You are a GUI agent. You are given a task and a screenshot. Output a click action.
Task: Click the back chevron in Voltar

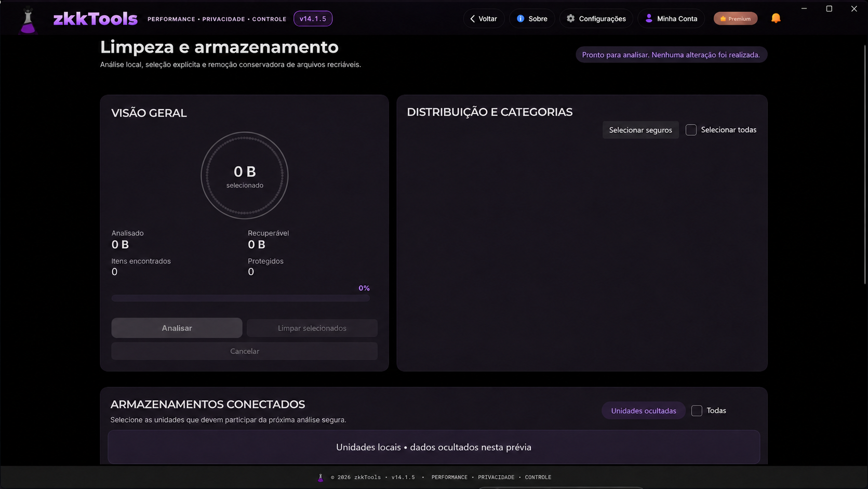(x=472, y=19)
